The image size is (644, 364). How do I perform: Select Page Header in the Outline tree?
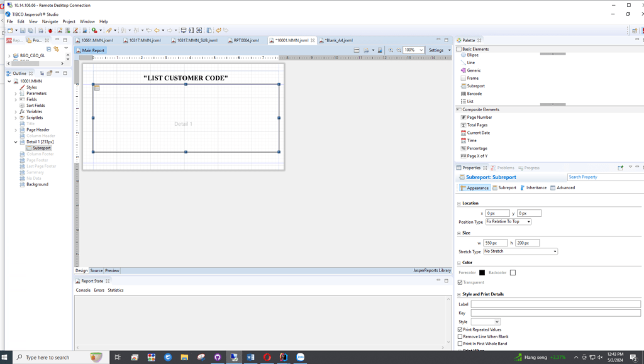pos(38,130)
